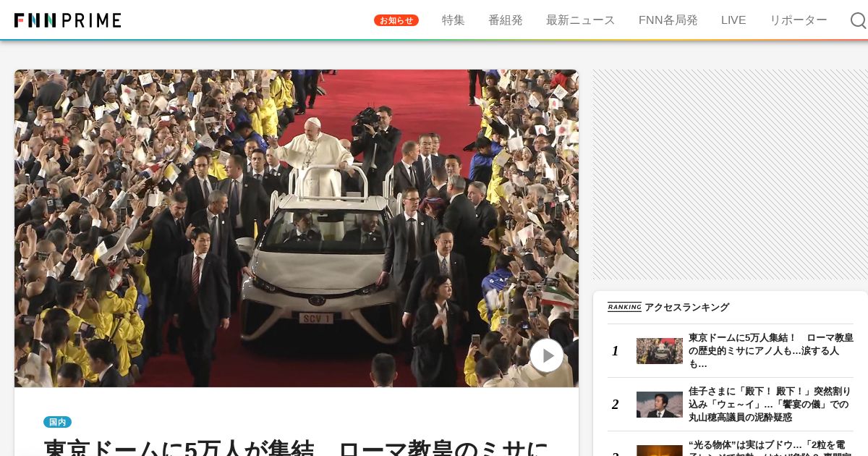Open the 最新ニュース menu
Image resolution: width=868 pixels, height=456 pixels.
click(581, 20)
